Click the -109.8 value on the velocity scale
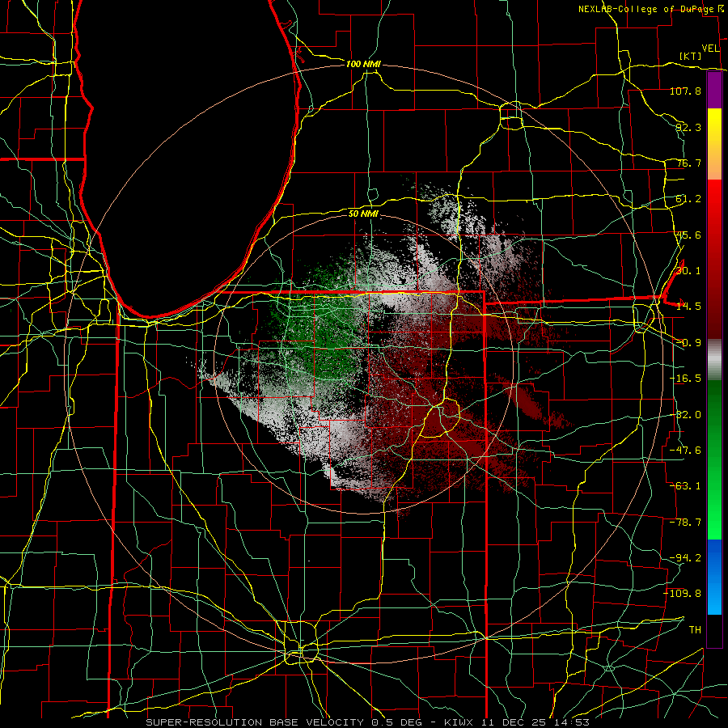This screenshot has height=728, width=728. 683,594
